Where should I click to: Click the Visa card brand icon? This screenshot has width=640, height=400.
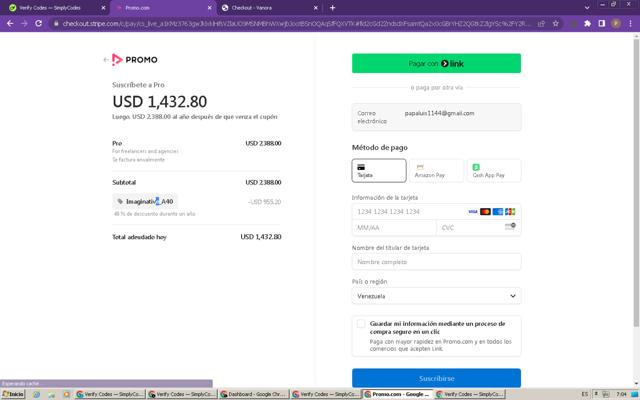tap(473, 211)
